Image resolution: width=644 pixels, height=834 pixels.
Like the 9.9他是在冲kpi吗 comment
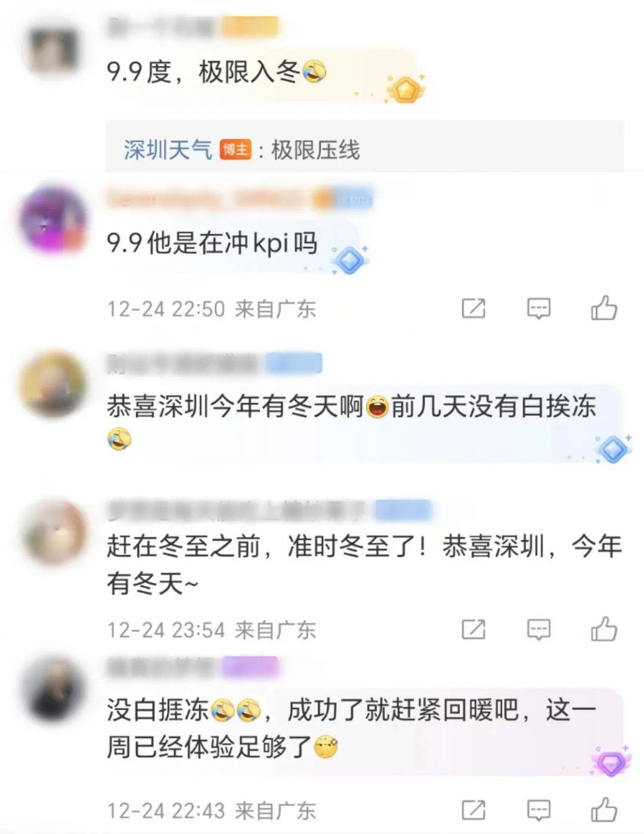click(604, 308)
